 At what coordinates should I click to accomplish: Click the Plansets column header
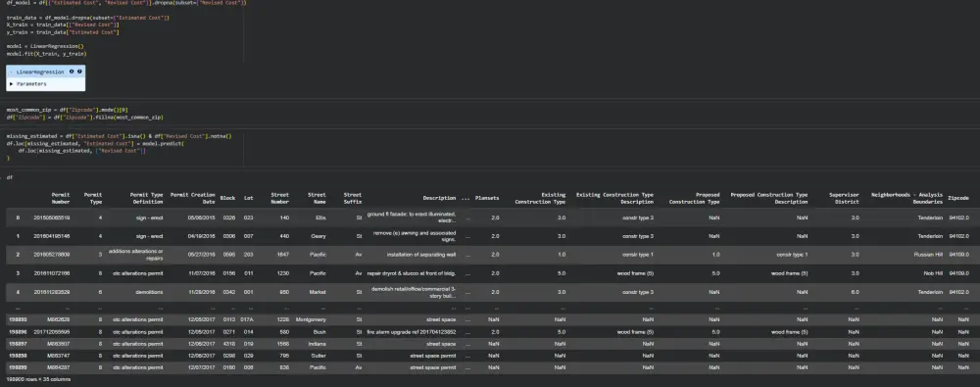point(487,198)
